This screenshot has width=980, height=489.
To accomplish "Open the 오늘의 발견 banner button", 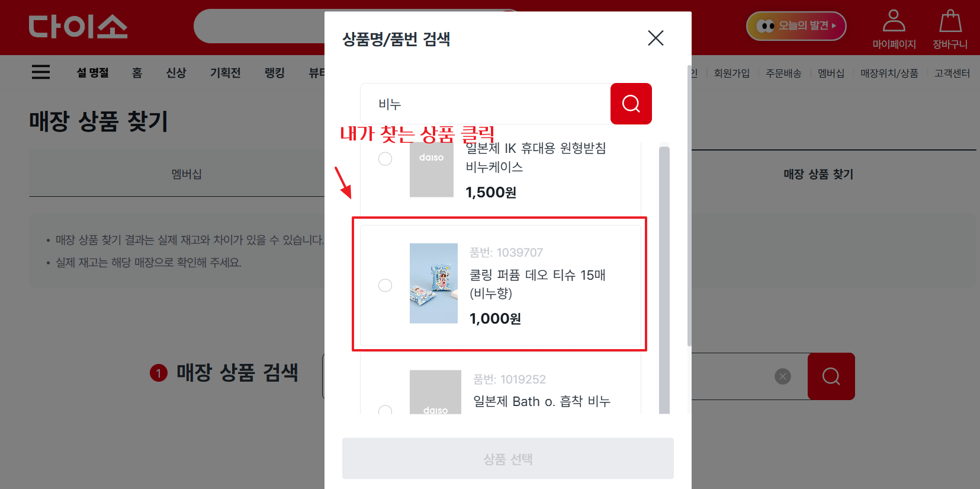I will 796,26.
